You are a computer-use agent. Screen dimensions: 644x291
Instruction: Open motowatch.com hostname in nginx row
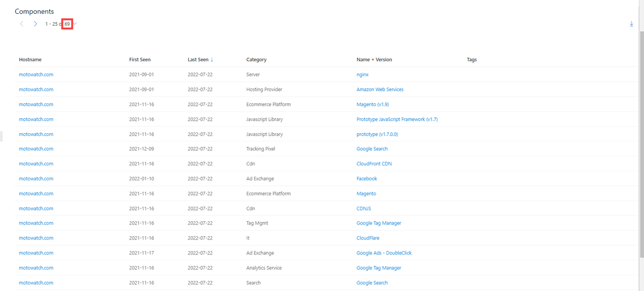36,75
